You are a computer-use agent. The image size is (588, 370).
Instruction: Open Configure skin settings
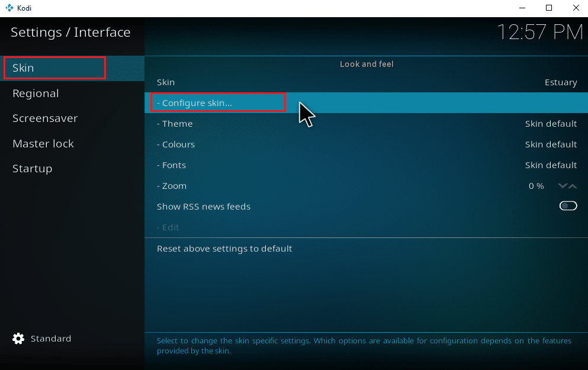click(x=367, y=103)
